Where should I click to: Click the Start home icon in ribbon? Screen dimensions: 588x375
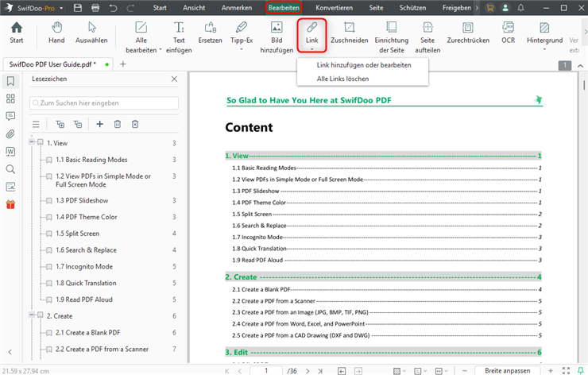coord(17,33)
